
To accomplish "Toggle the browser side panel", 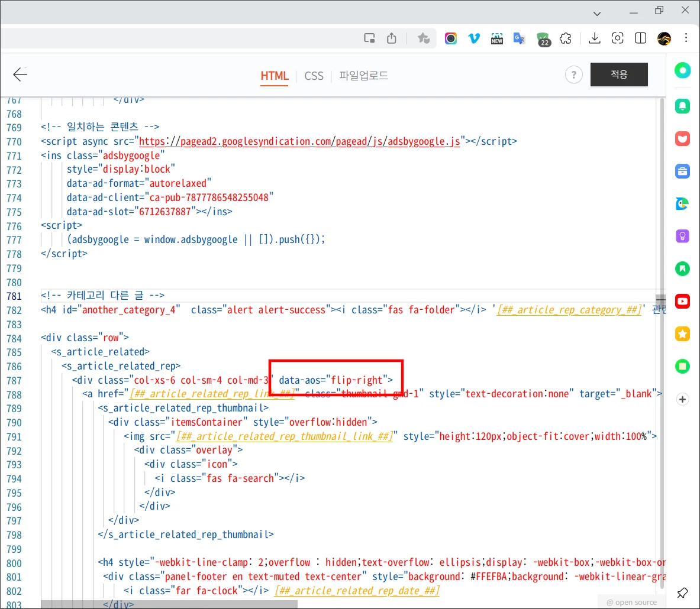I will [640, 38].
